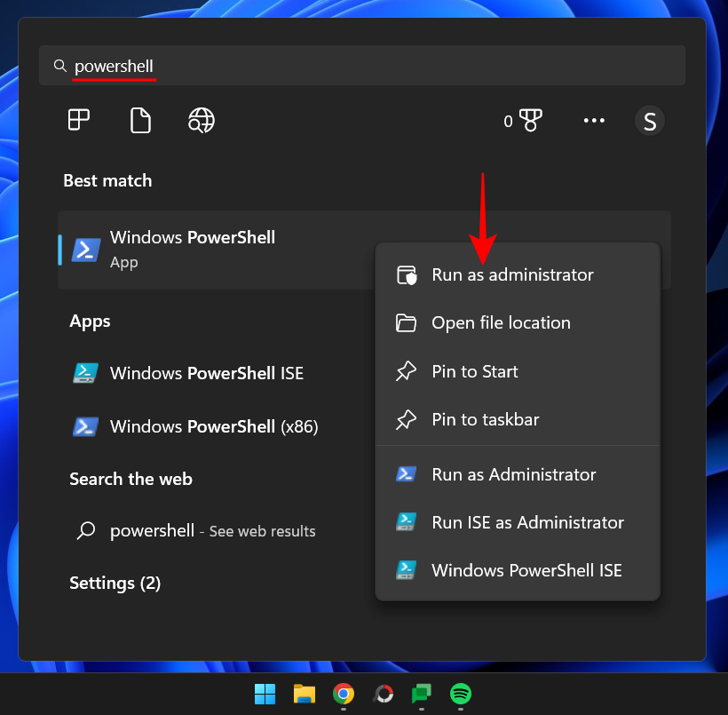Select 'Run as administrator' in the context menu
The image size is (728, 715).
512,274
